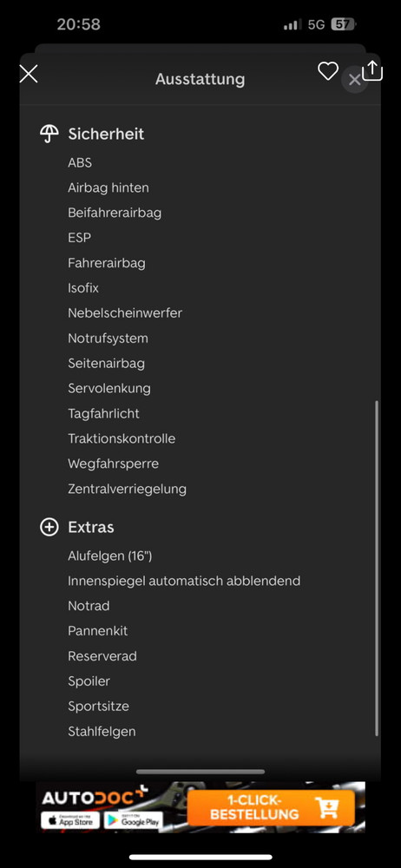Tap the Google Play badge
401x868 pixels.
coord(134,820)
